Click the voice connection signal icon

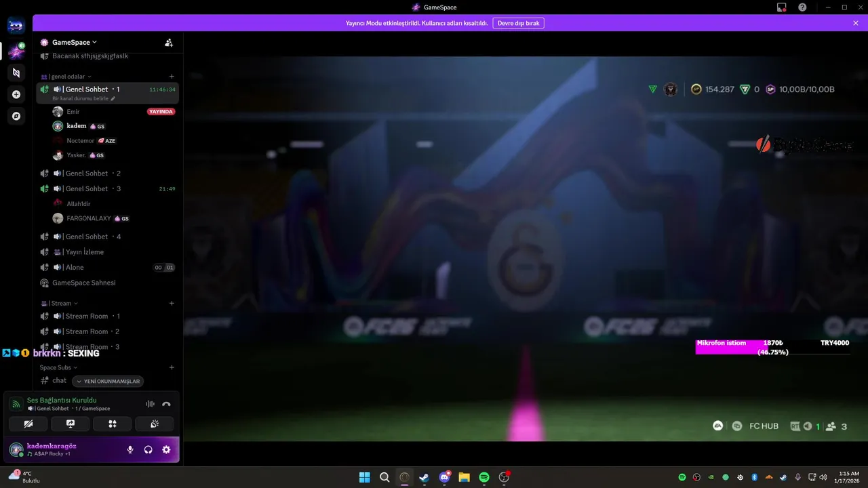click(x=16, y=404)
